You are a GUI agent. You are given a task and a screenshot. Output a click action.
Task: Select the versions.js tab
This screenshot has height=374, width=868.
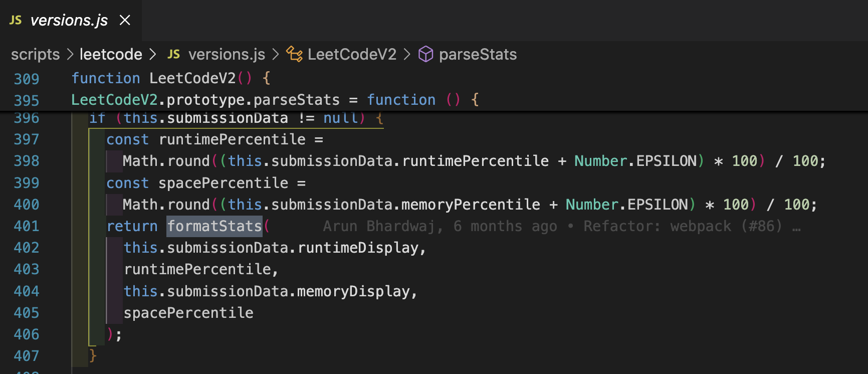[69, 20]
